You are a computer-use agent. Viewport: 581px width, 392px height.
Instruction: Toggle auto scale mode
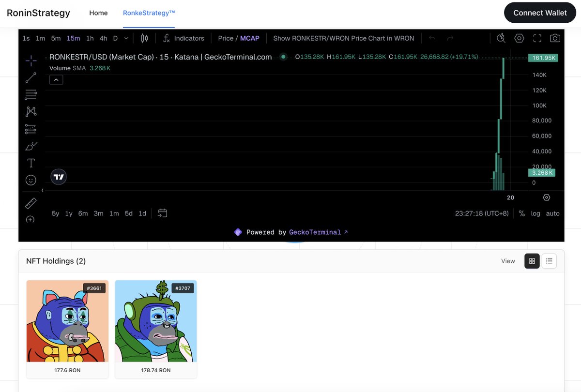552,213
